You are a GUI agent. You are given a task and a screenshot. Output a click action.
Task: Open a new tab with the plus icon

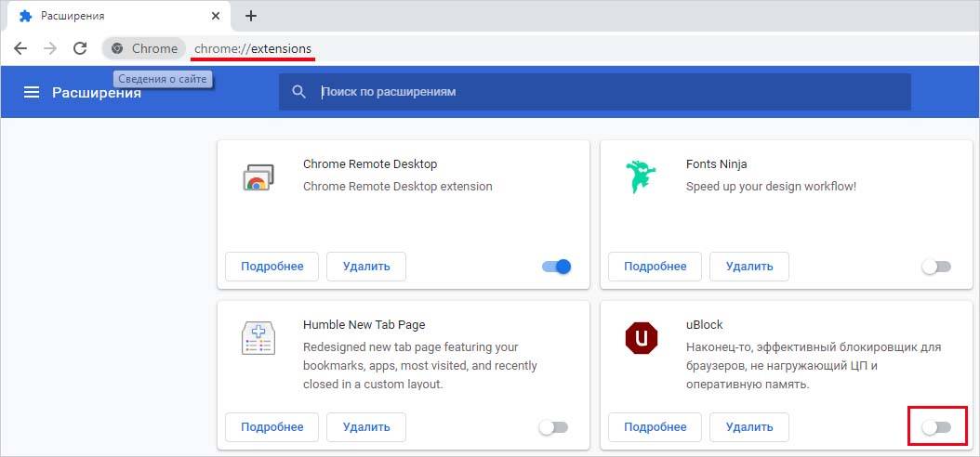point(251,16)
